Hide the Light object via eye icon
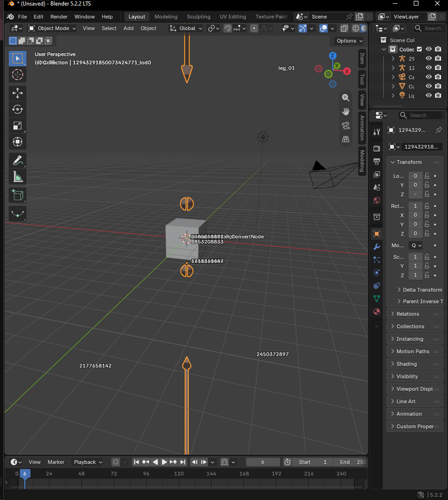The height and width of the screenshot is (500, 448). [x=429, y=96]
